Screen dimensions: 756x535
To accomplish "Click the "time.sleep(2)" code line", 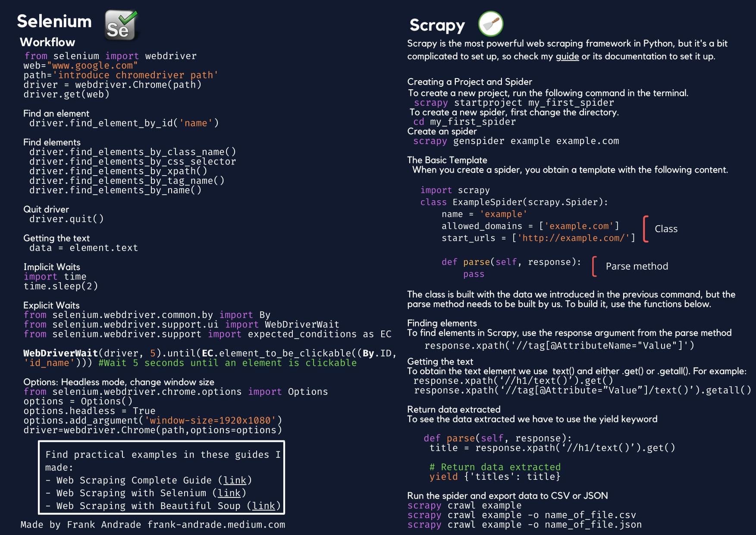I will point(61,286).
